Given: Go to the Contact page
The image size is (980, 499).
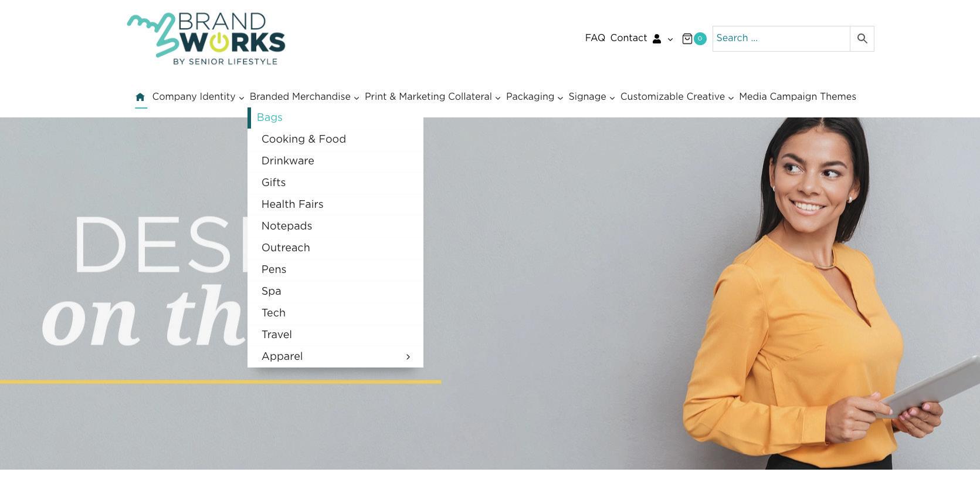Looking at the screenshot, I should (x=628, y=38).
